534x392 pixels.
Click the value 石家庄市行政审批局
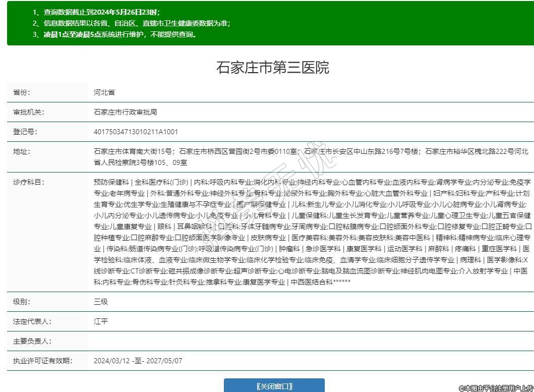pyautogui.click(x=125, y=112)
